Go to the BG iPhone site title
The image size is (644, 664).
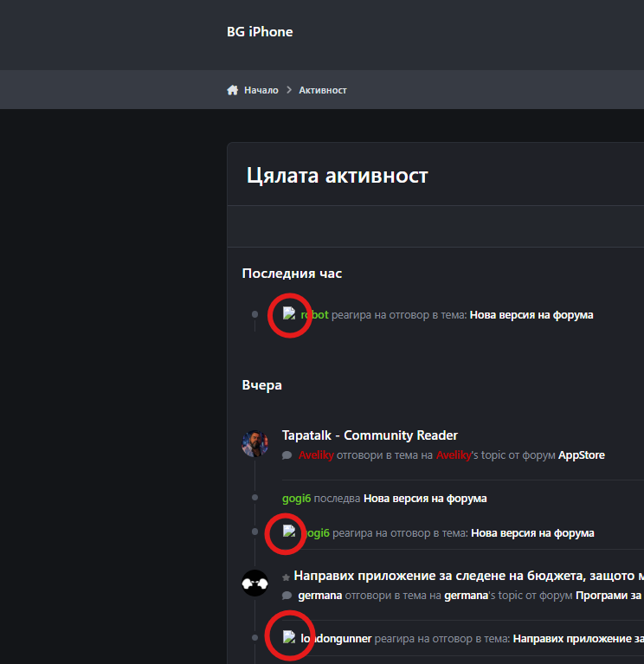tap(260, 32)
